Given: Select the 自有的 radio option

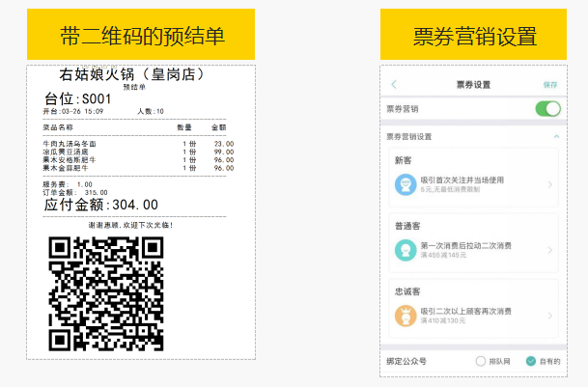Looking at the screenshot, I should 531,361.
